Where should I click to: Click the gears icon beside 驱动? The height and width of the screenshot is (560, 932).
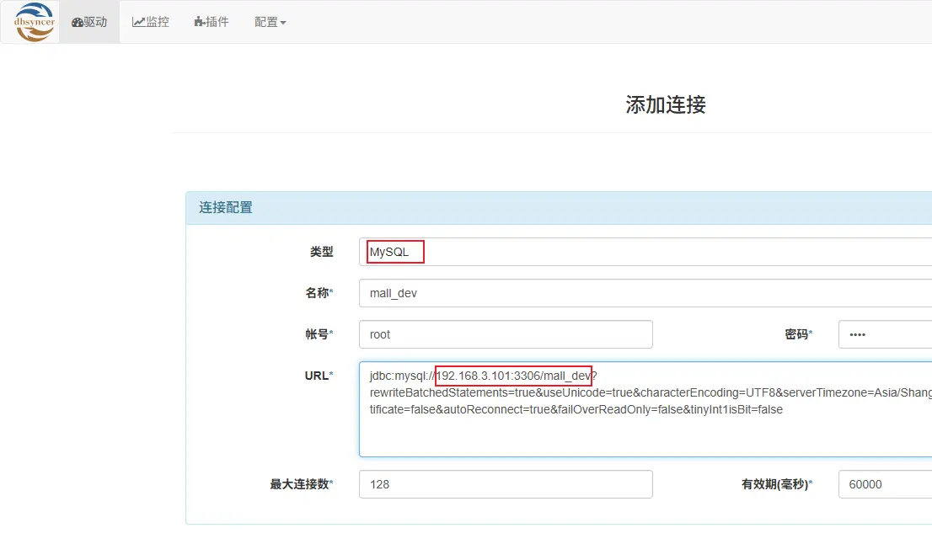coord(76,22)
